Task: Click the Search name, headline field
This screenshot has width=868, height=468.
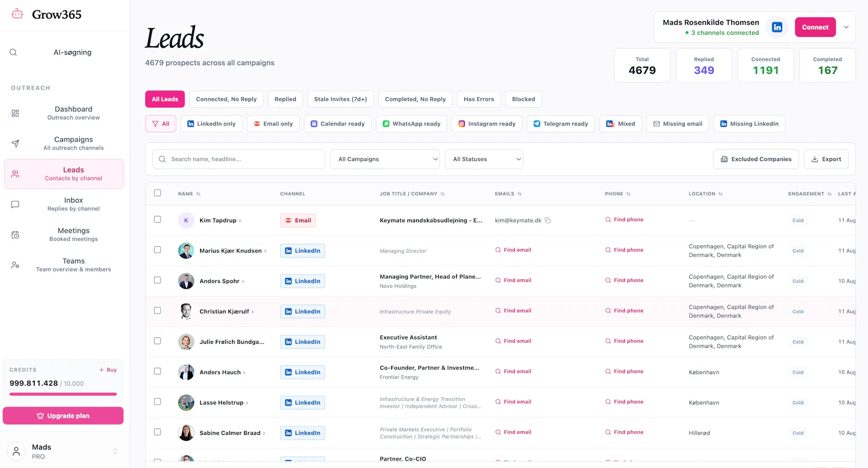Action: pos(239,159)
